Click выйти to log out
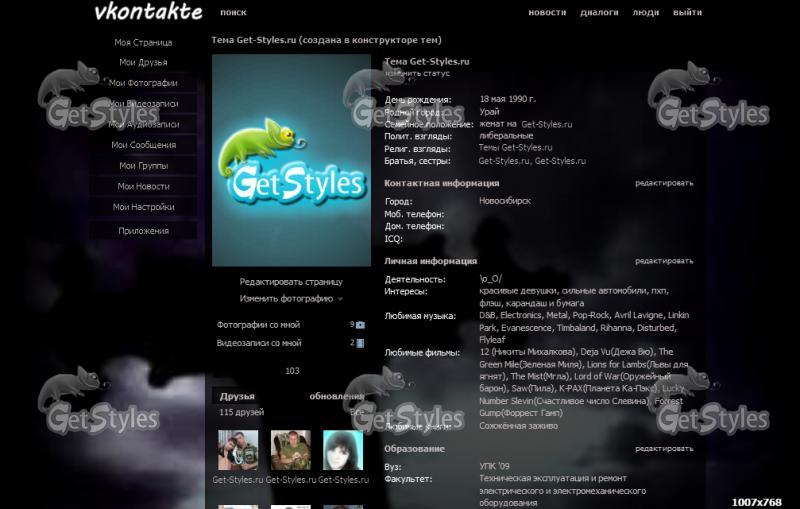Screen dimensions: 800x509 tap(687, 12)
